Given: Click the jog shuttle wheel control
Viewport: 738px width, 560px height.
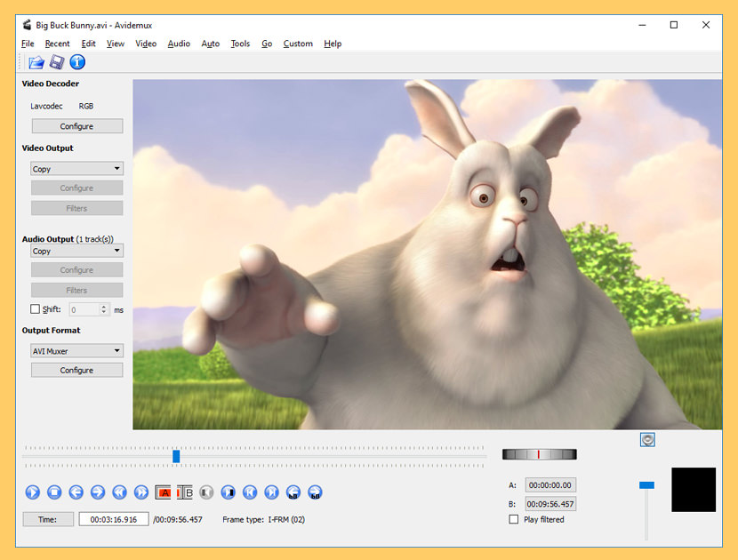Looking at the screenshot, I should pyautogui.click(x=540, y=454).
